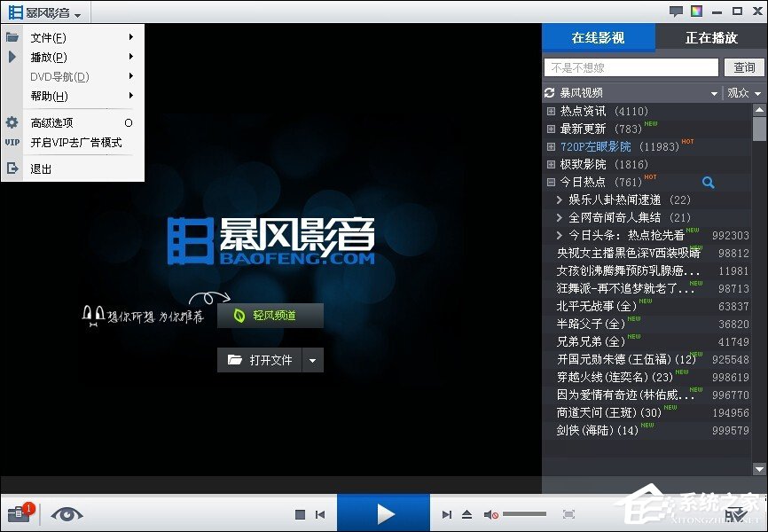
Task: Unmute the volume speaker icon
Action: (490, 513)
